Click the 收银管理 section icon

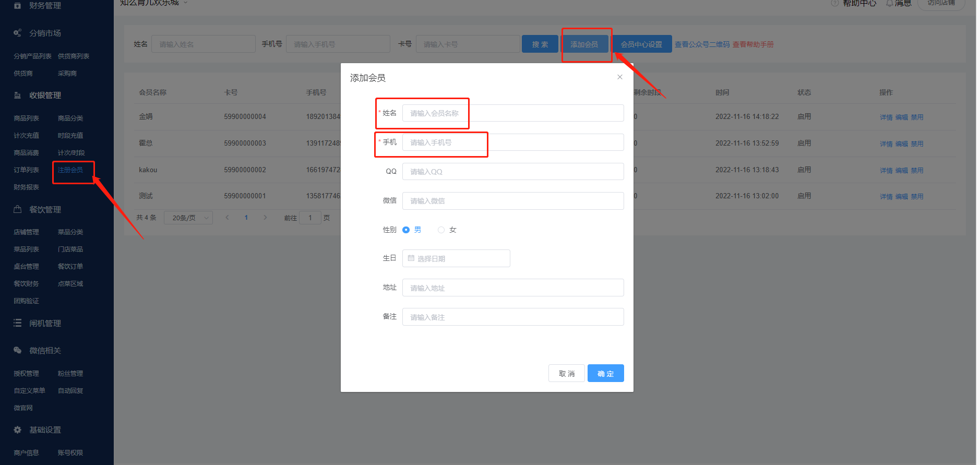pos(17,96)
